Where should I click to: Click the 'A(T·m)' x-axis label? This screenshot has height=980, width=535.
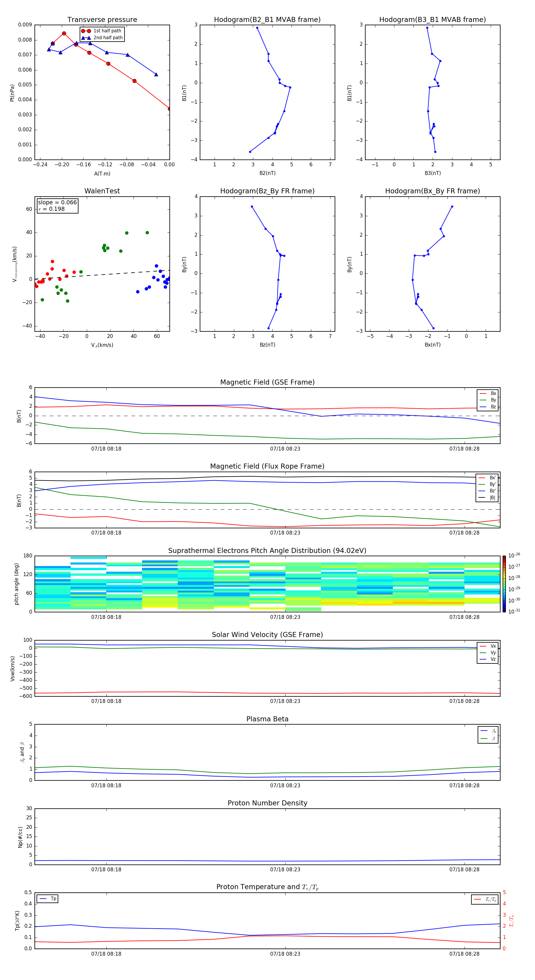[x=102, y=173]
